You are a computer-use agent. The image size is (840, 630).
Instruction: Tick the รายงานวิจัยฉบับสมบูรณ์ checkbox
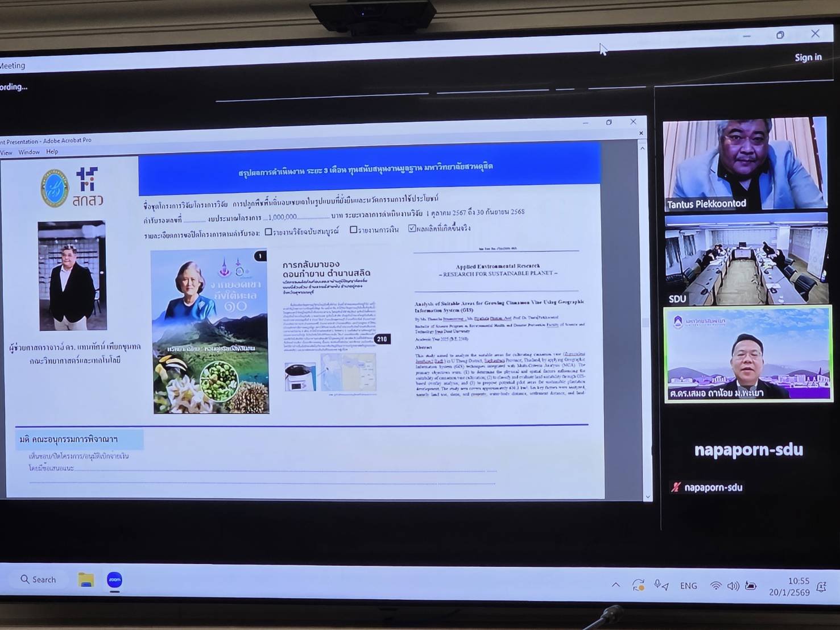click(x=268, y=231)
